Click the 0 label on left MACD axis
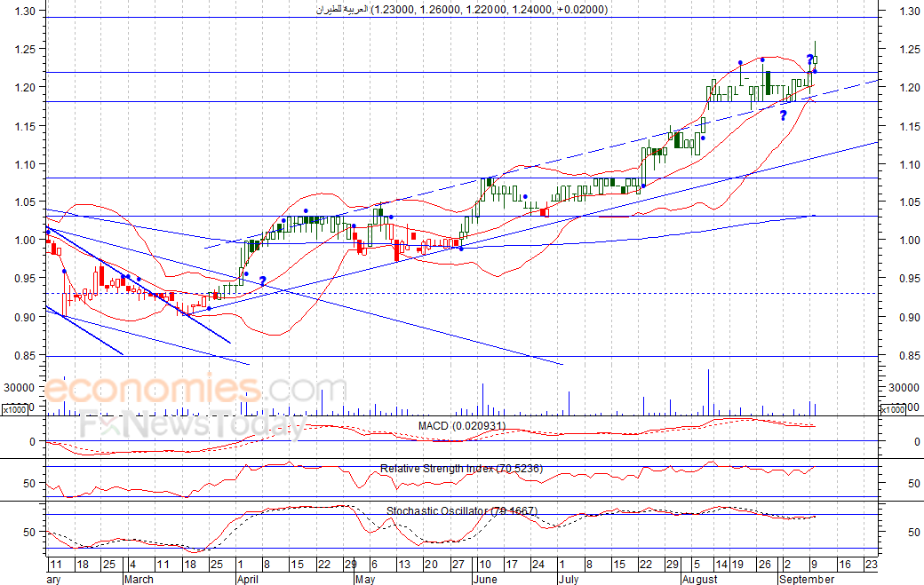Viewport: 924px width, 585px height. (x=32, y=441)
